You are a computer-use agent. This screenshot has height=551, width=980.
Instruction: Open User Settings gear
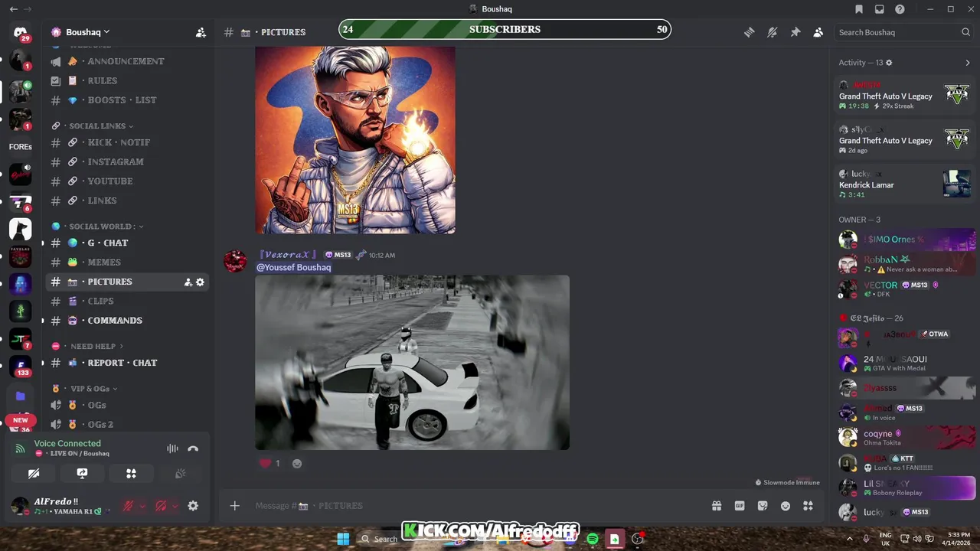pyautogui.click(x=193, y=506)
